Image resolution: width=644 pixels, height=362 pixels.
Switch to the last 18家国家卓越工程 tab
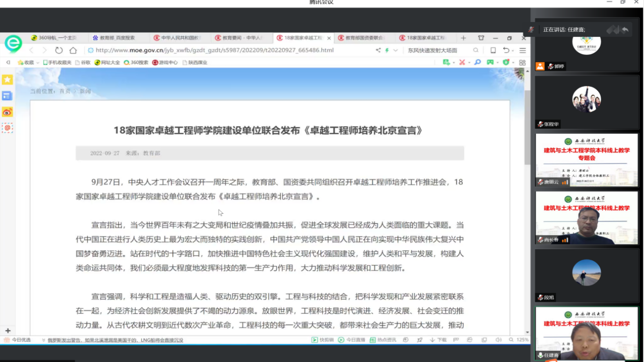point(425,38)
